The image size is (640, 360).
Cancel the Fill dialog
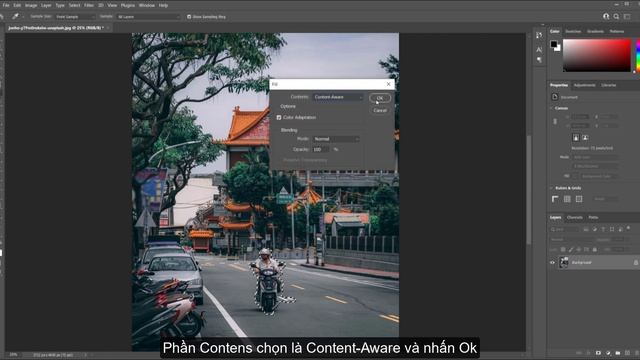(380, 110)
